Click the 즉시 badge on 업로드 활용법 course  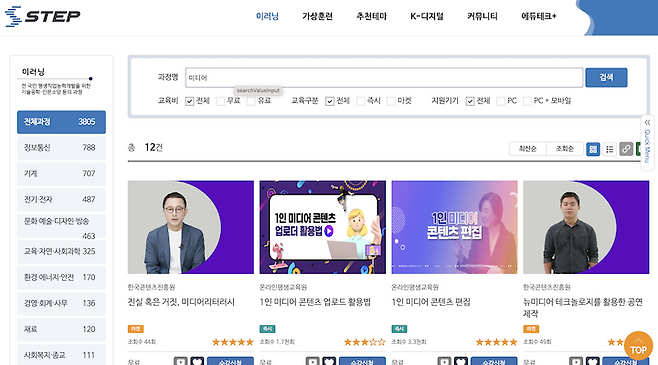tap(267, 329)
